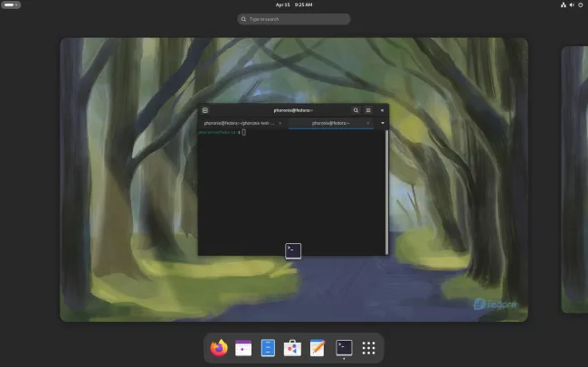This screenshot has width=588, height=367.
Task: Open the Files manager from dock
Action: (x=268, y=347)
